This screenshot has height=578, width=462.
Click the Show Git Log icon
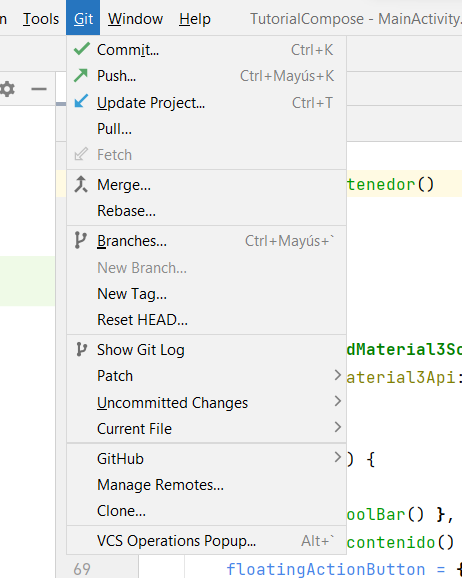coord(81,349)
